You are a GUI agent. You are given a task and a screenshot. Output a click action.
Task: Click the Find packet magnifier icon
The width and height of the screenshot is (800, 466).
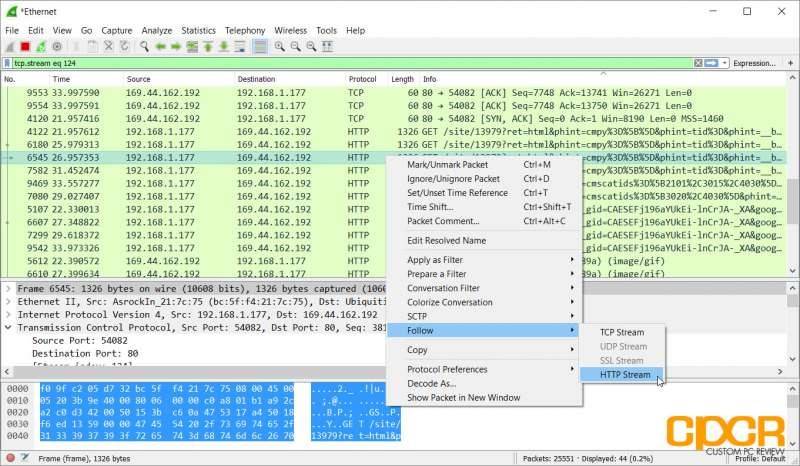click(x=144, y=47)
